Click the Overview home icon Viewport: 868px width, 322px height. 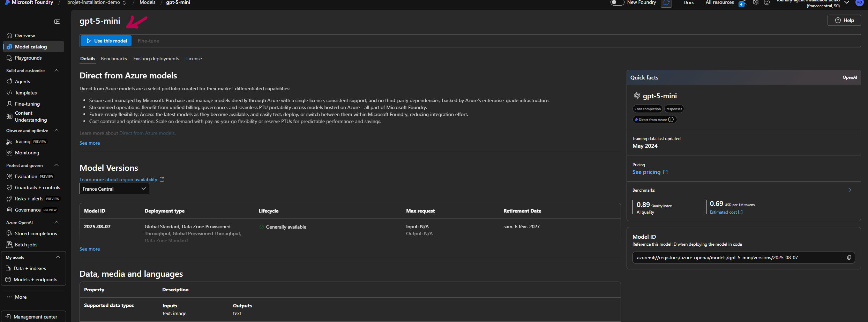click(x=9, y=36)
